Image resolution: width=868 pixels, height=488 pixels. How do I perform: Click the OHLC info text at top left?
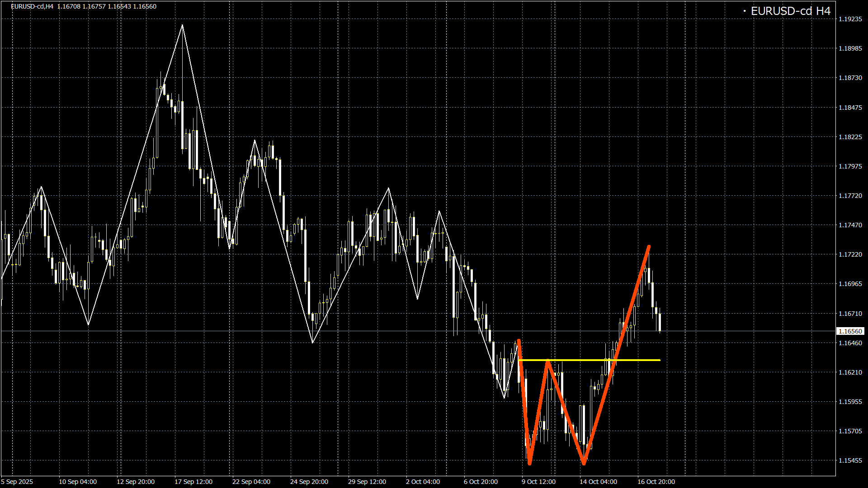[x=84, y=6]
